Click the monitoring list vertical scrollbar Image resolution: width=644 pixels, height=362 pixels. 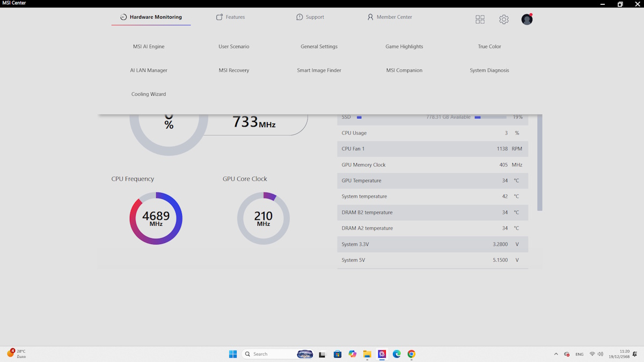point(539,161)
